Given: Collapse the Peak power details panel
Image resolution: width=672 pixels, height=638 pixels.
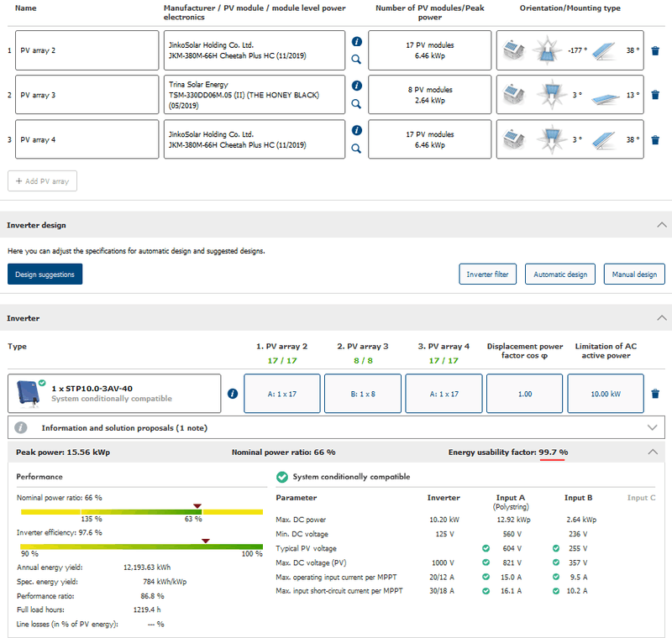Looking at the screenshot, I should click(653, 452).
